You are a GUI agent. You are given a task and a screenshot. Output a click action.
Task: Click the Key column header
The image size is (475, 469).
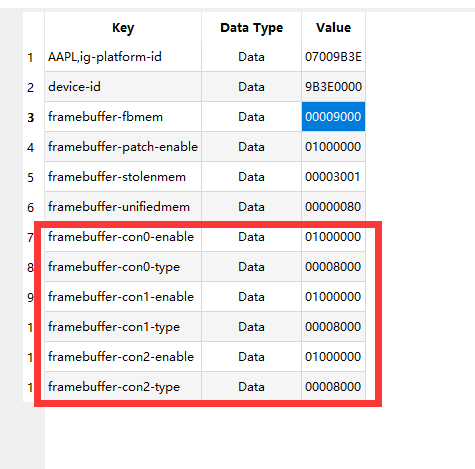(123, 27)
